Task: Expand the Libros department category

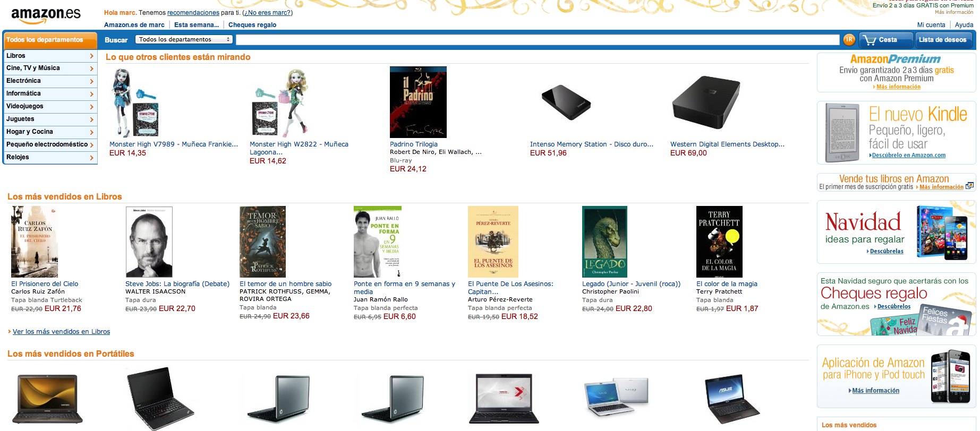Action: (x=50, y=56)
